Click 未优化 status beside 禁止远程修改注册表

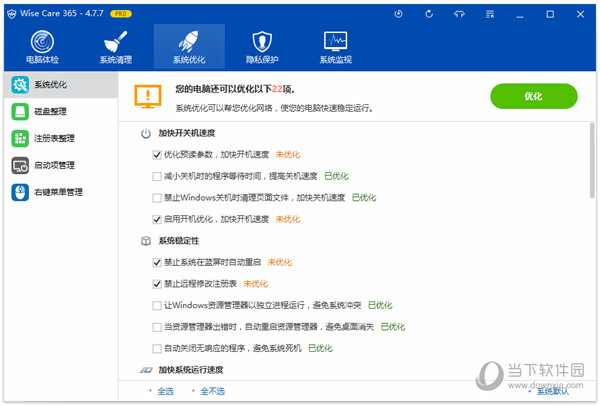point(256,284)
